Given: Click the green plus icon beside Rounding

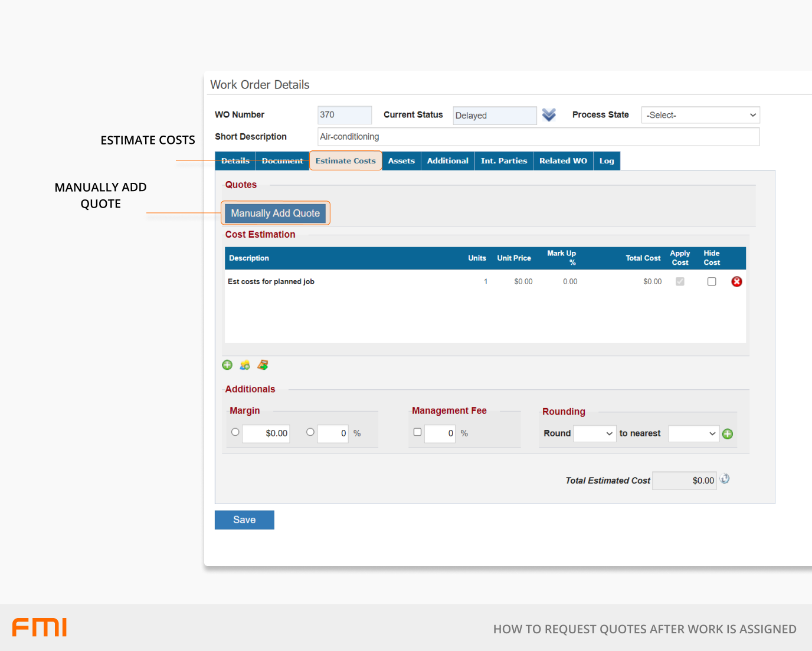Looking at the screenshot, I should [x=728, y=434].
